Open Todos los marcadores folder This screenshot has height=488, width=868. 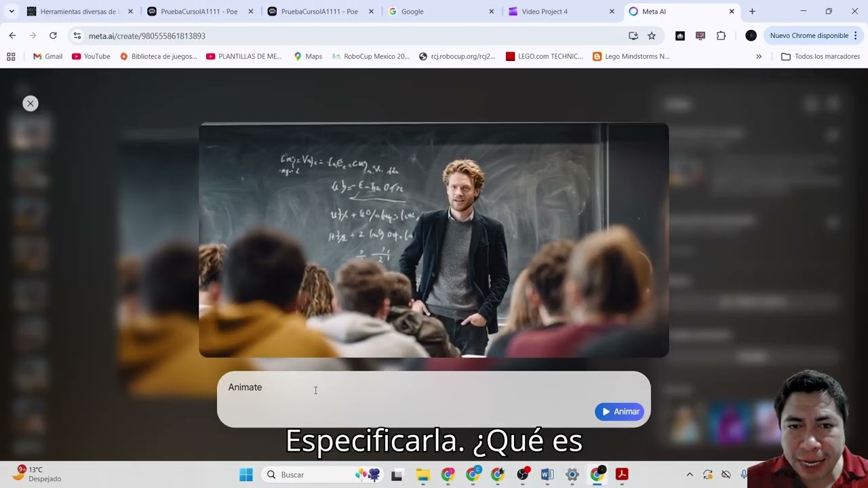pyautogui.click(x=821, y=56)
